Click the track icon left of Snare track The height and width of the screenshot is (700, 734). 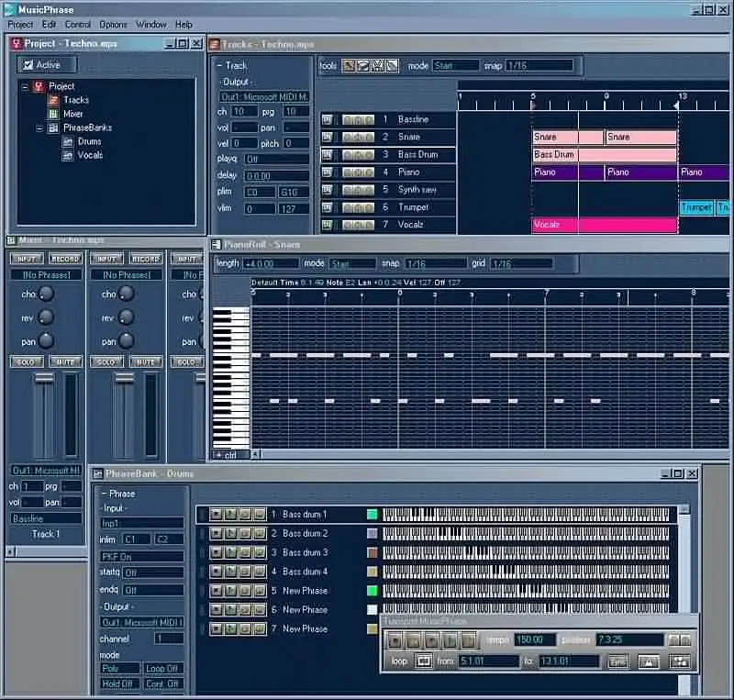tap(327, 137)
